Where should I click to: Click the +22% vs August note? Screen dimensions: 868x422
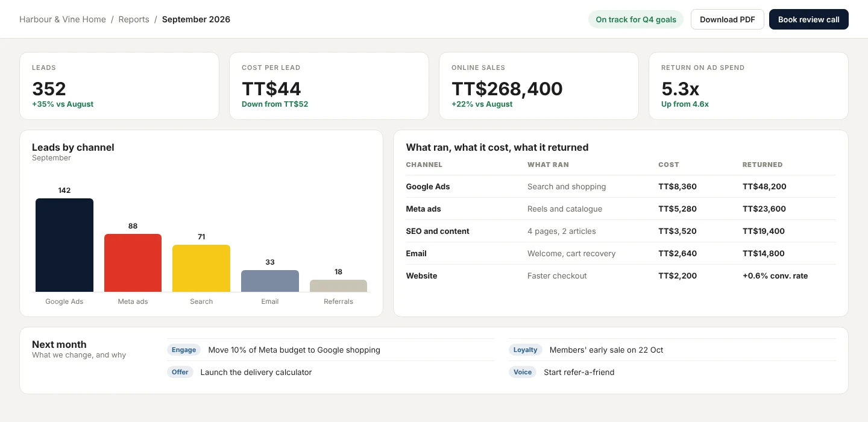pos(482,104)
